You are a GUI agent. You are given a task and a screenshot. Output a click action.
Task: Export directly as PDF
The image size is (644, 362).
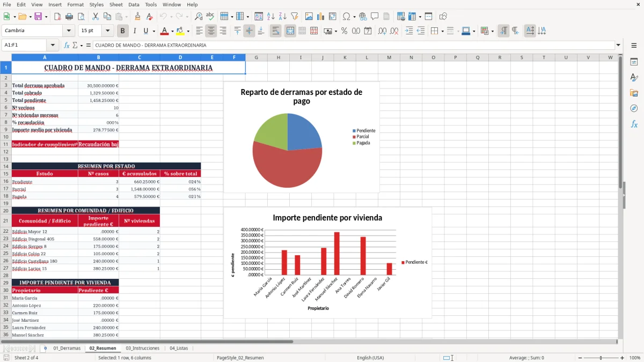[x=57, y=17]
